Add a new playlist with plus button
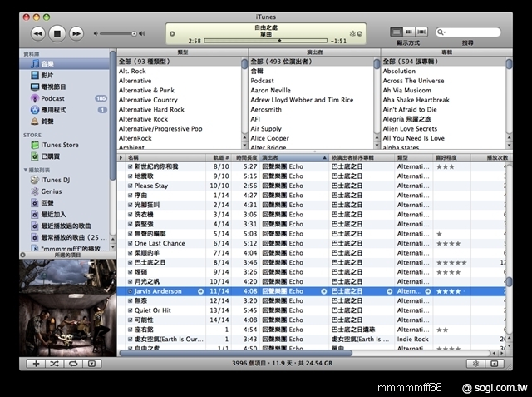The image size is (532, 397). coord(36,364)
